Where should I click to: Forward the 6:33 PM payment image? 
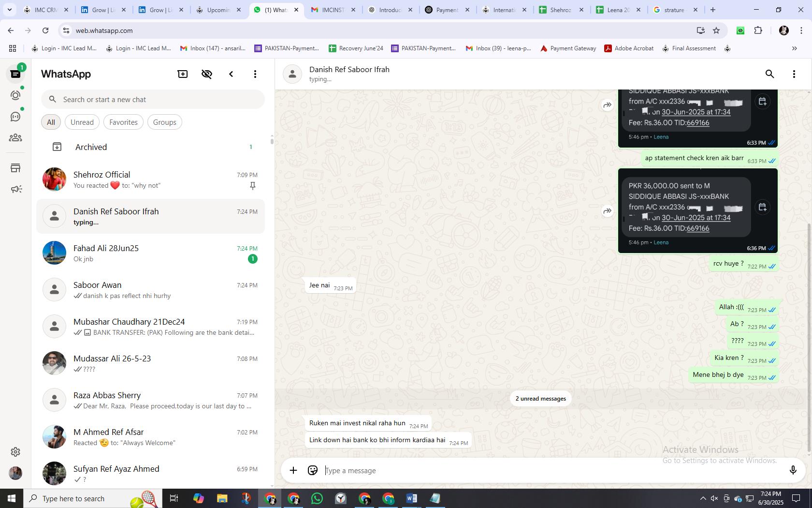tap(607, 105)
